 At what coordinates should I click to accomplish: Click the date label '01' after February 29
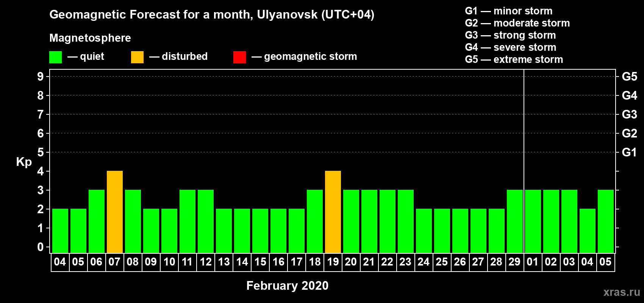click(533, 262)
